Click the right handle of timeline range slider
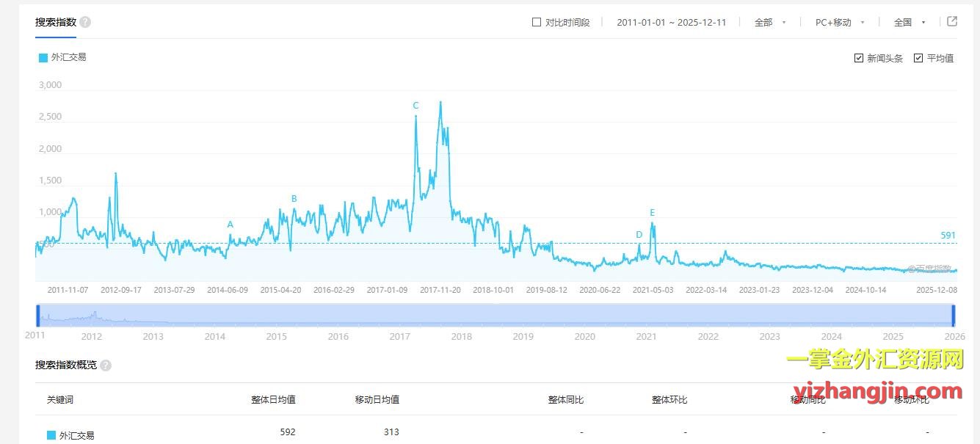The image size is (980, 444). point(953,315)
